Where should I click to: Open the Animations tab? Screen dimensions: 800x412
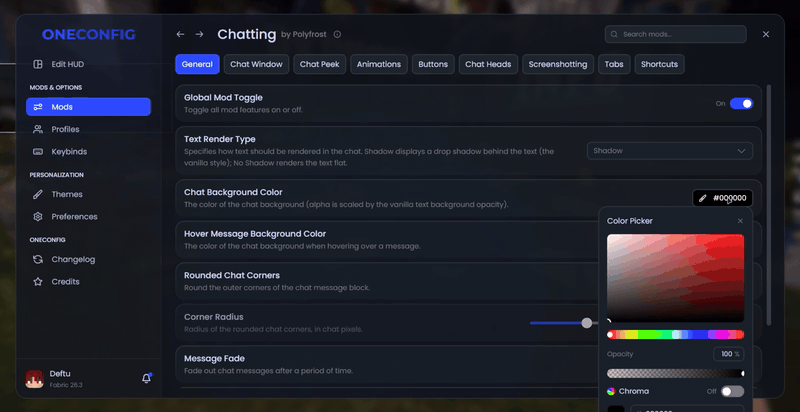(x=379, y=64)
